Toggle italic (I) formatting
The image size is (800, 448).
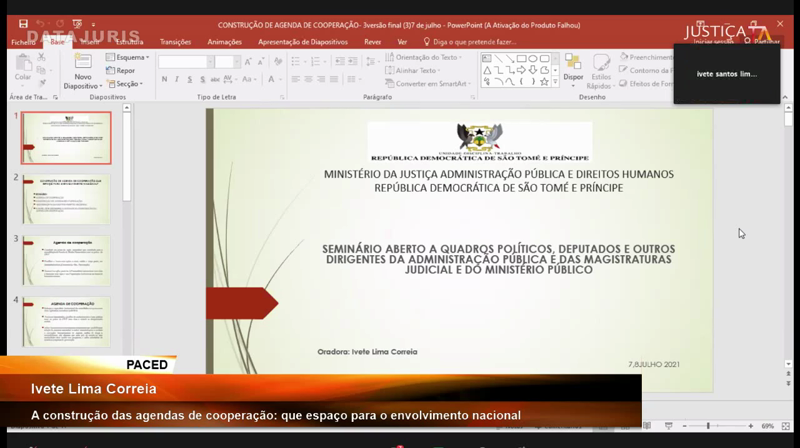click(x=176, y=79)
